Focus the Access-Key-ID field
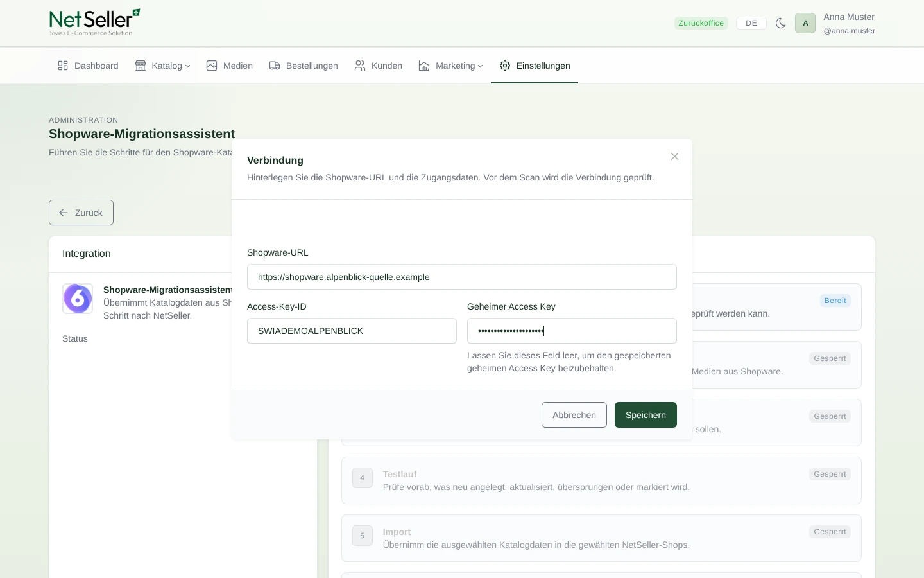The image size is (924, 578). point(352,331)
